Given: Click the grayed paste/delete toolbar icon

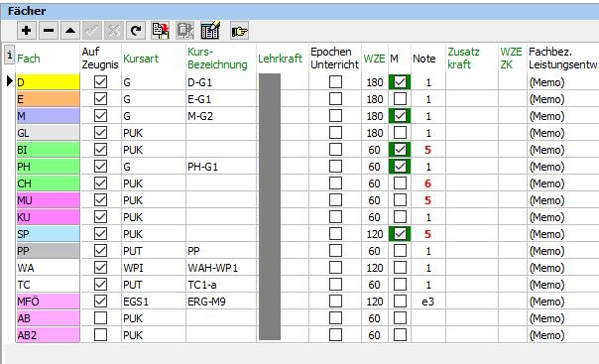Looking at the screenshot, I should 185,30.
